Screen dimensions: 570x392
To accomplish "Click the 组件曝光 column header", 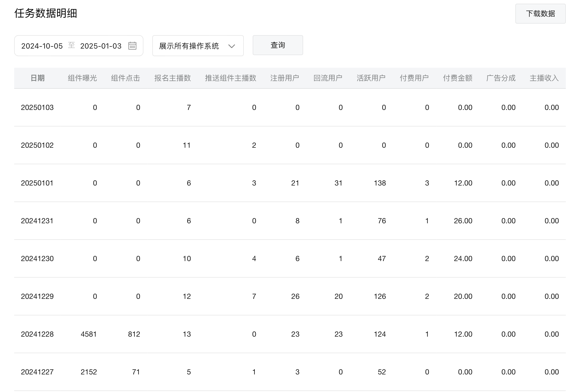I will [x=82, y=78].
